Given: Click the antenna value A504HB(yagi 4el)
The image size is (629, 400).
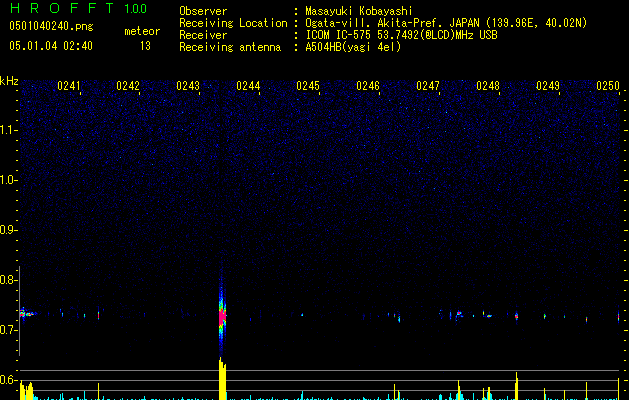Looking at the screenshot, I should click(353, 47).
